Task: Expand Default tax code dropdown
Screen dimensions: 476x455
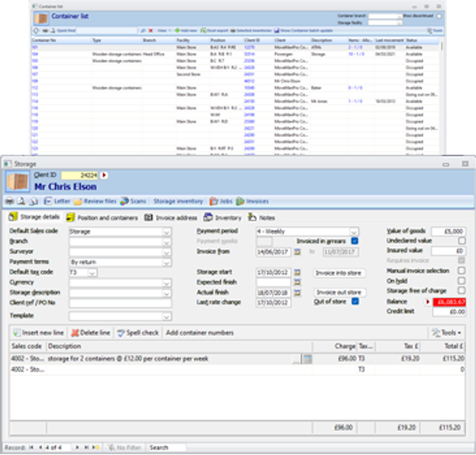Action: (x=92, y=273)
